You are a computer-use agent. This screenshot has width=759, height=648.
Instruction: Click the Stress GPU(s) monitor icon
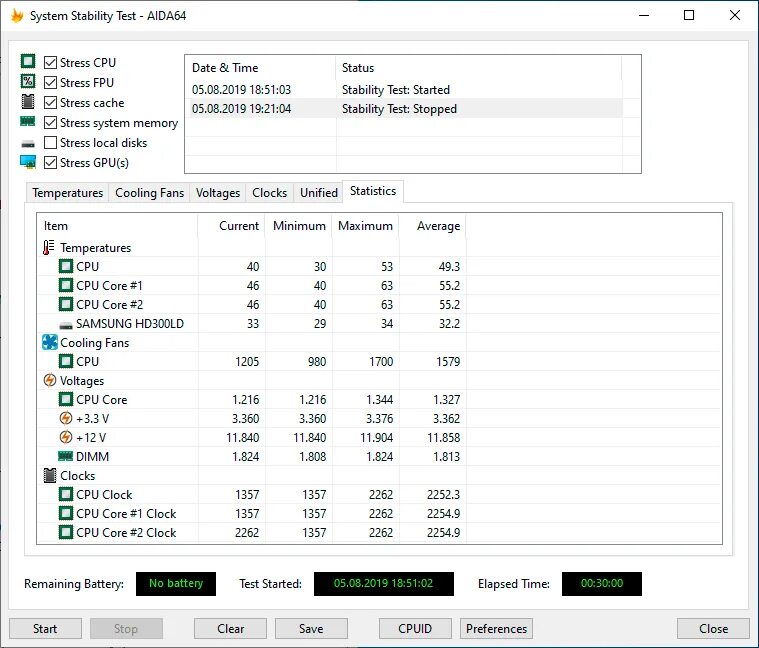click(28, 162)
